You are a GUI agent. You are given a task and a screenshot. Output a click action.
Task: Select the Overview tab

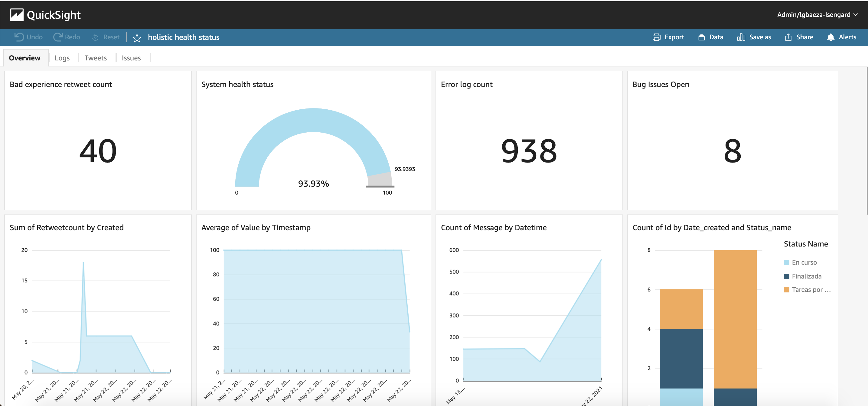(24, 58)
